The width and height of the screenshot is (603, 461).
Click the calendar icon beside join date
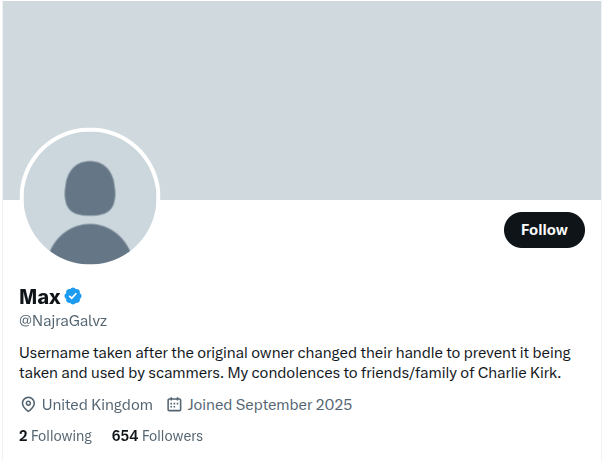(x=174, y=405)
